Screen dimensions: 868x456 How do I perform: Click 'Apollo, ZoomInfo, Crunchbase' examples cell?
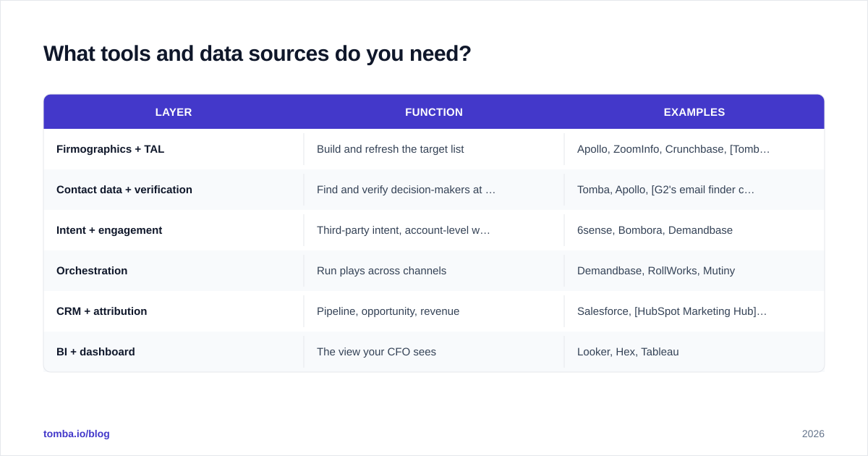click(x=694, y=149)
